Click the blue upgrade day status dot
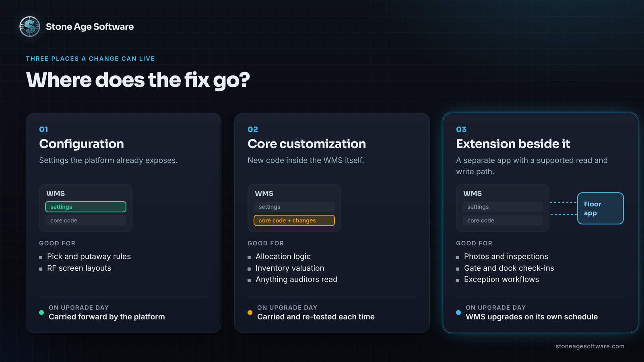The image size is (644, 362). click(458, 313)
